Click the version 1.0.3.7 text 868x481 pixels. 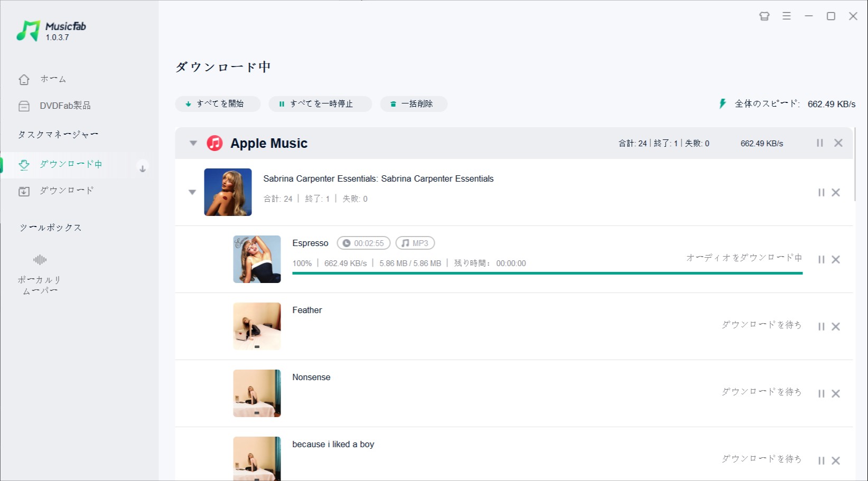(57, 37)
